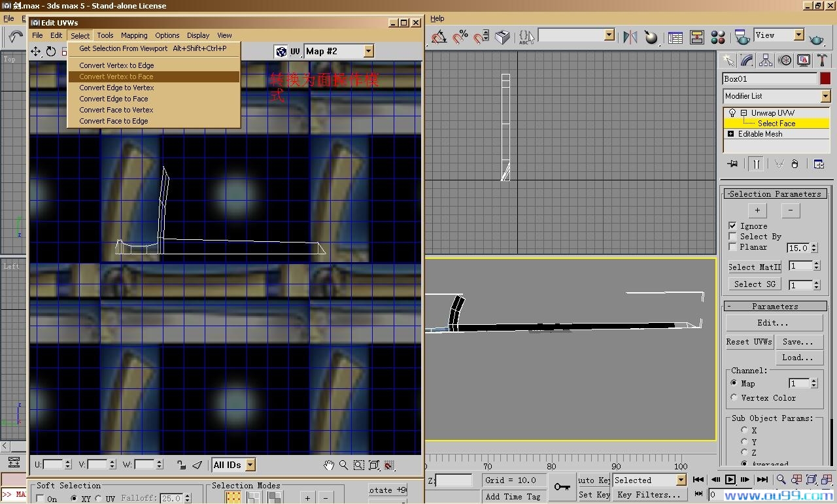Click the Undo arrow in main toolbar
The width and height of the screenshot is (837, 504).
pyautogui.click(x=16, y=37)
